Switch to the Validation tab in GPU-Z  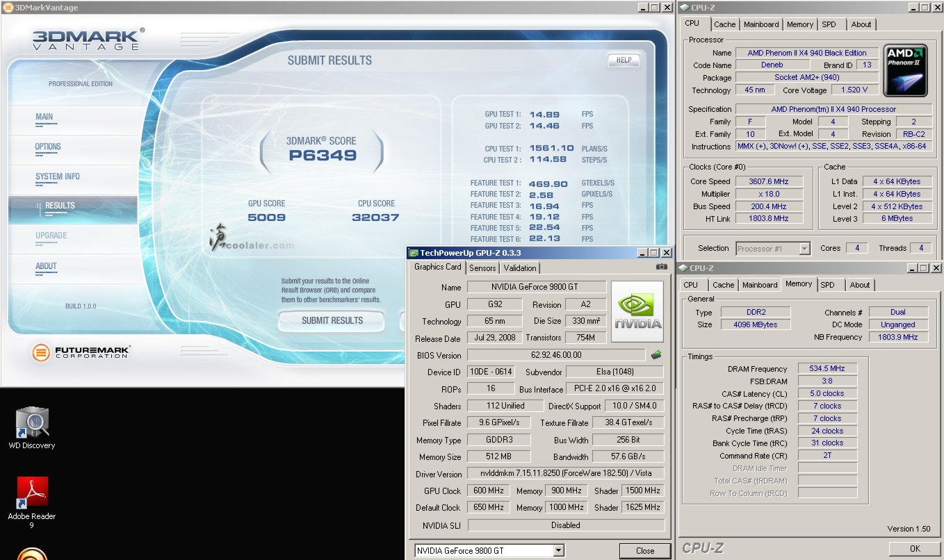click(x=520, y=268)
